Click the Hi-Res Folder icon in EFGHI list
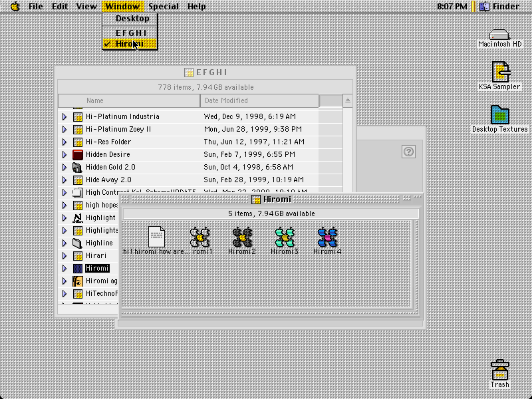 point(78,142)
